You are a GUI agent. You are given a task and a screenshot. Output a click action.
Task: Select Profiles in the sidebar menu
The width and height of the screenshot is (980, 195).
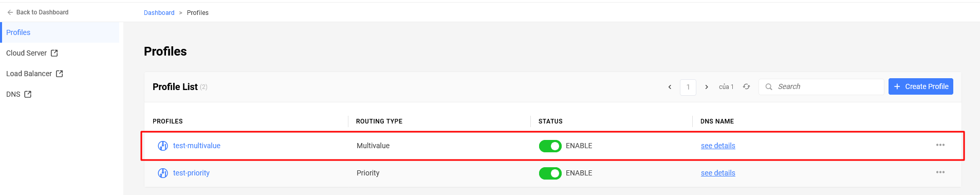tap(60, 32)
